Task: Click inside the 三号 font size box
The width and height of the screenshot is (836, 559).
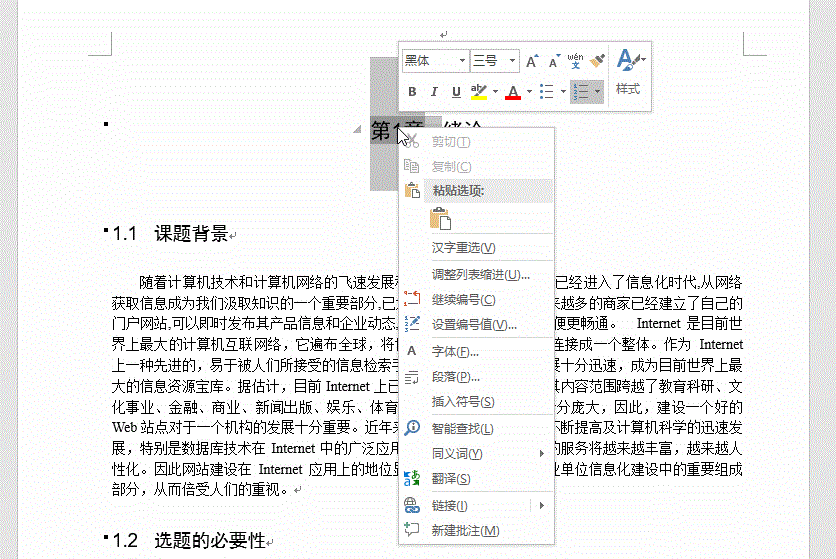Action: tap(489, 61)
